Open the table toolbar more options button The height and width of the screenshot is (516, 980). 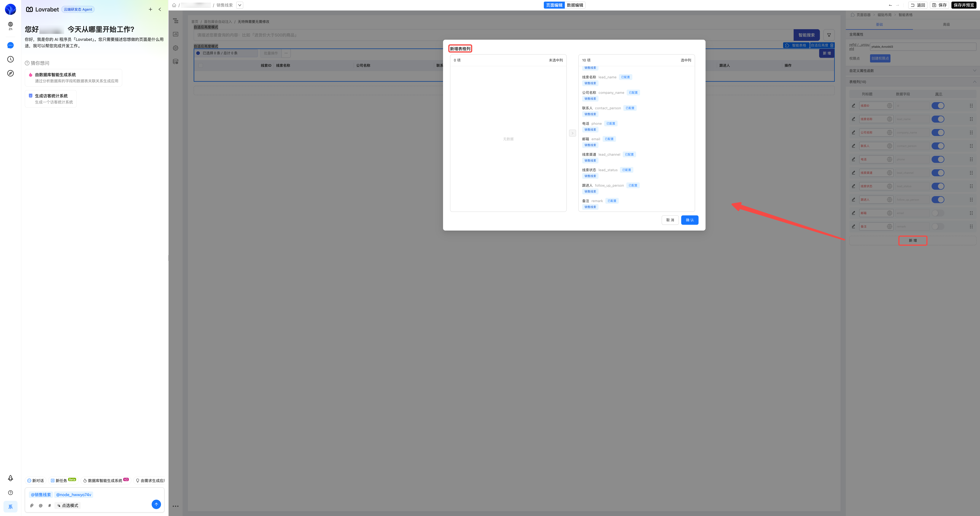[286, 53]
